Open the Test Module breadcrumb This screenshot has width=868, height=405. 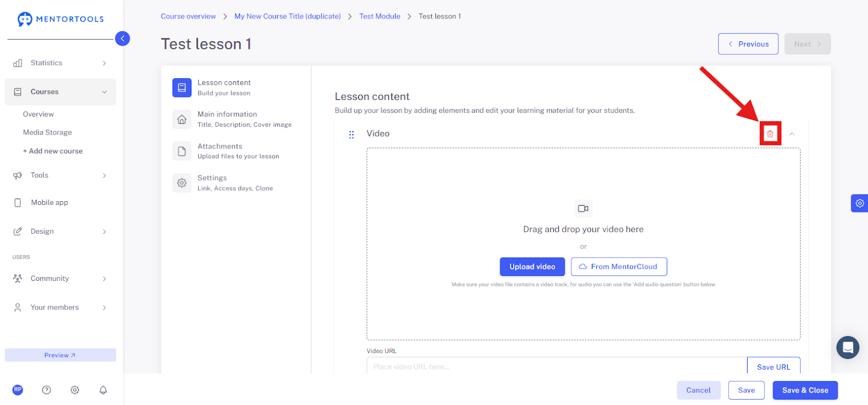pyautogui.click(x=380, y=16)
